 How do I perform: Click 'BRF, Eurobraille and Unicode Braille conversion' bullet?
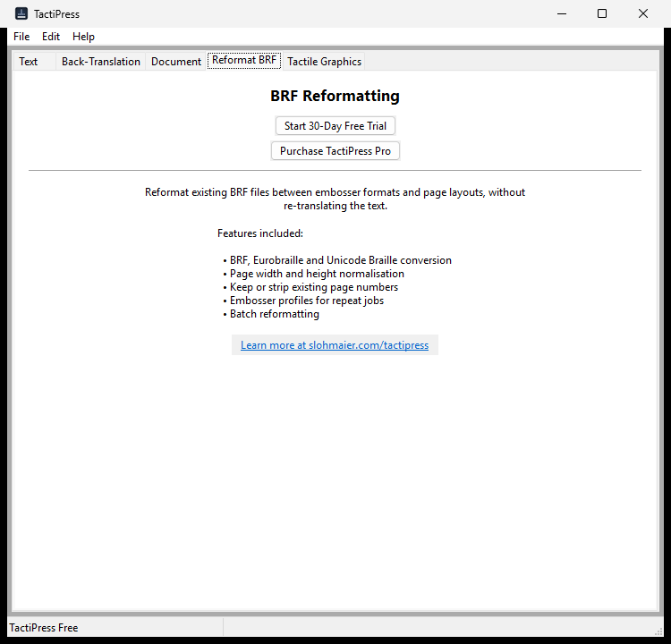(x=337, y=260)
